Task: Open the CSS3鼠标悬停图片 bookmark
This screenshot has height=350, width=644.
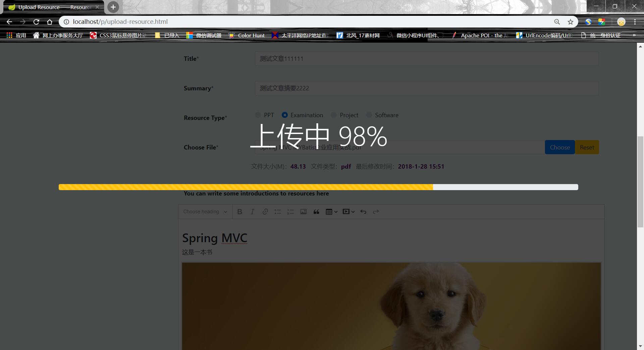Action: coord(118,35)
